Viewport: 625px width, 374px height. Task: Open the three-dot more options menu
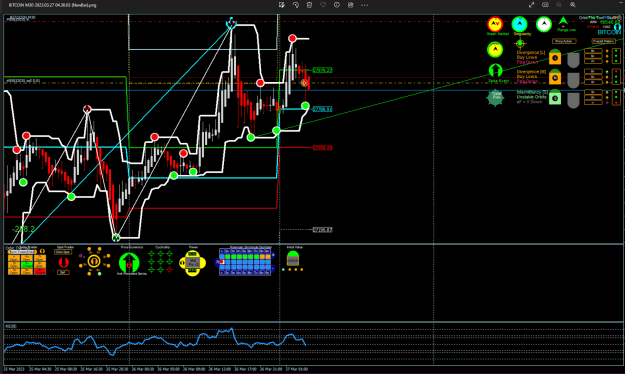(364, 5)
